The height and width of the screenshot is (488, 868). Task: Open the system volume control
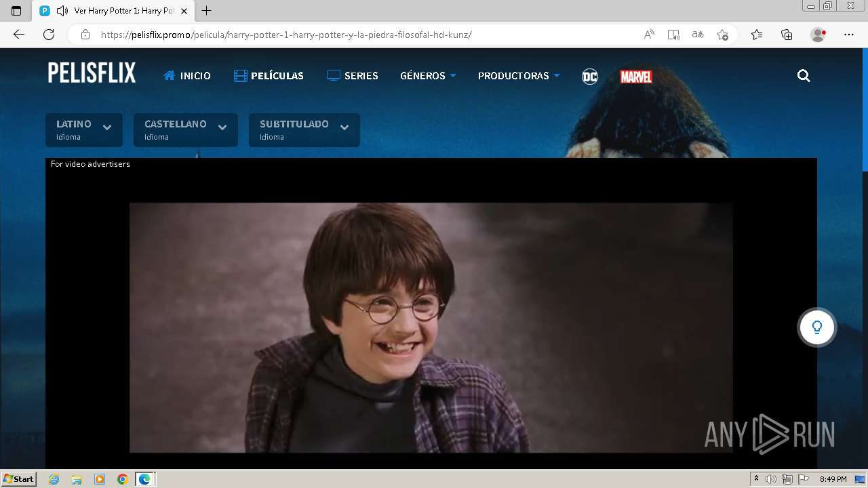pyautogui.click(x=771, y=479)
